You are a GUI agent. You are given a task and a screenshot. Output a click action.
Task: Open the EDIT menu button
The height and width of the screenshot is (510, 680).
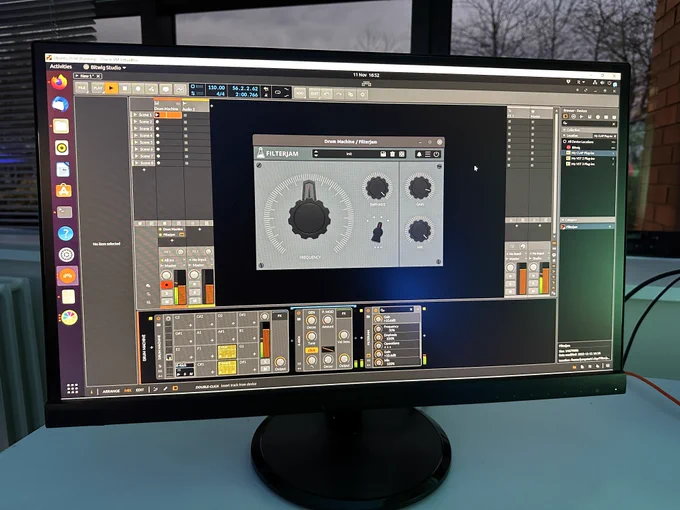(x=314, y=93)
